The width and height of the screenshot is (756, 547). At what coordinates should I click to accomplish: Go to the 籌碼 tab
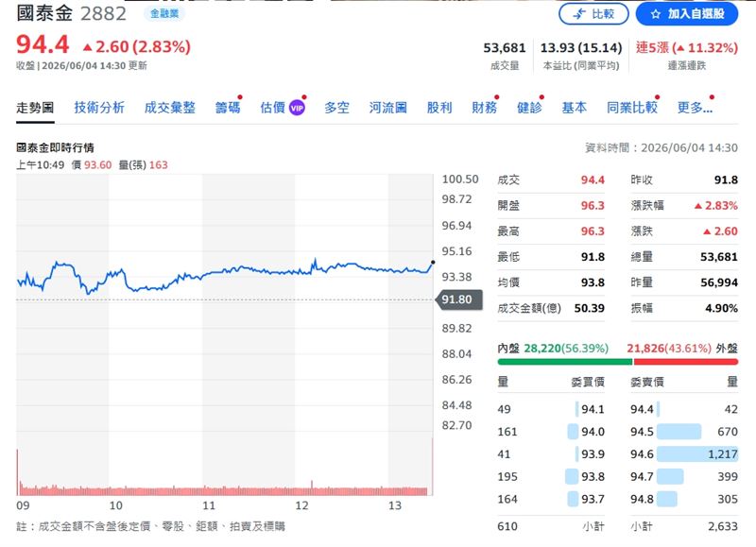228,108
